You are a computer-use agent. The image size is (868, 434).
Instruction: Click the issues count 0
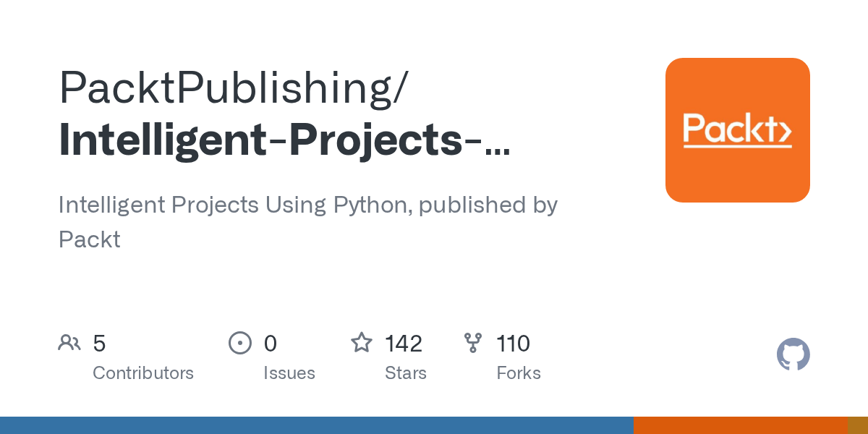(270, 344)
